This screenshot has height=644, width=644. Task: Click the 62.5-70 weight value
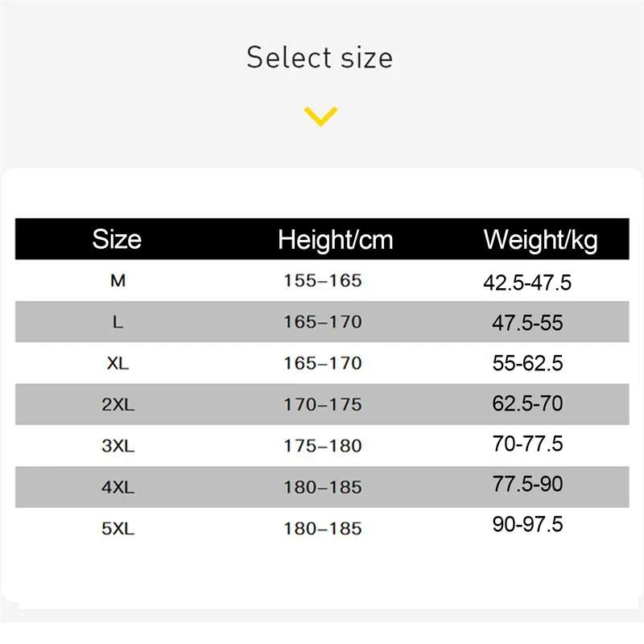pyautogui.click(x=527, y=403)
